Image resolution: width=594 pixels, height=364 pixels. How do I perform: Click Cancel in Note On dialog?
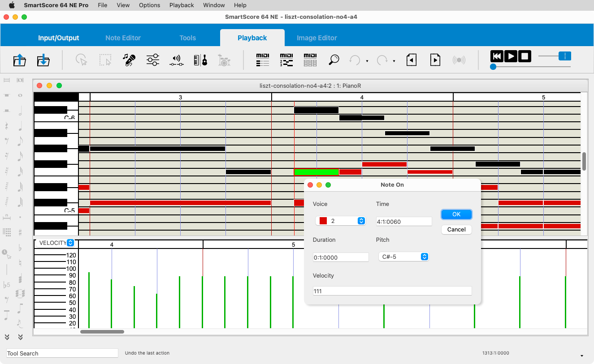click(456, 229)
